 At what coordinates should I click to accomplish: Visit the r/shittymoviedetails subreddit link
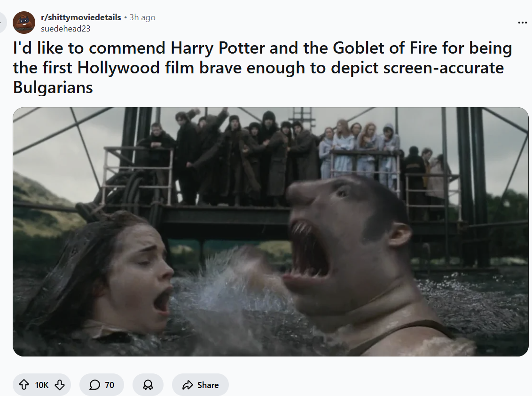tap(81, 17)
